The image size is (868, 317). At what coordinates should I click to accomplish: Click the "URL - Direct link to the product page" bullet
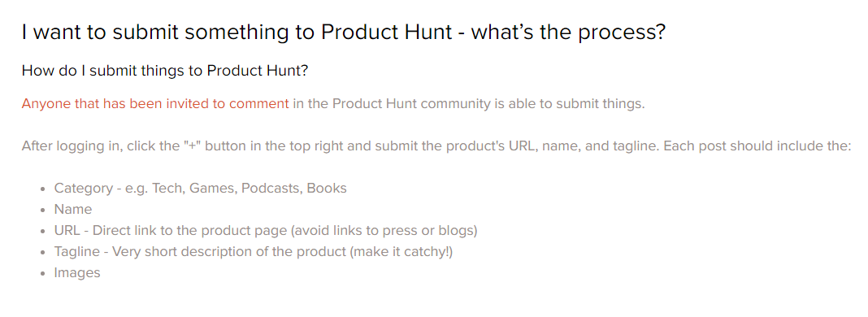266,231
